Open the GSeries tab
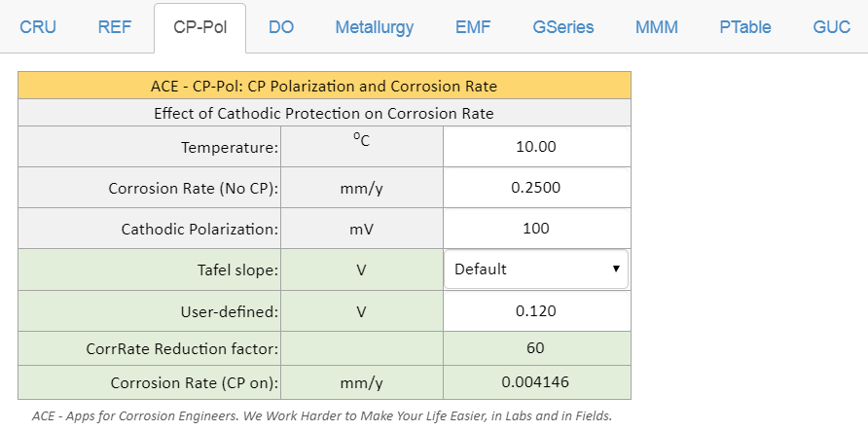868x431 pixels. [x=563, y=27]
